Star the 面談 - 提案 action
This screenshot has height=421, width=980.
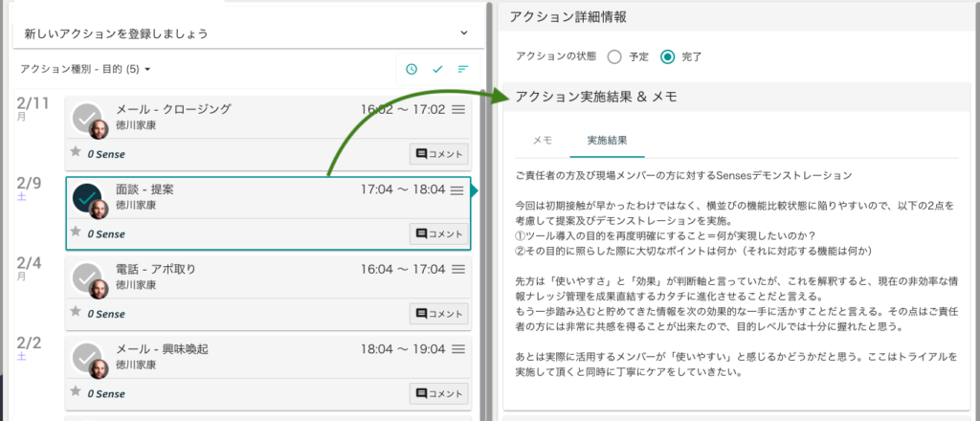click(x=76, y=232)
